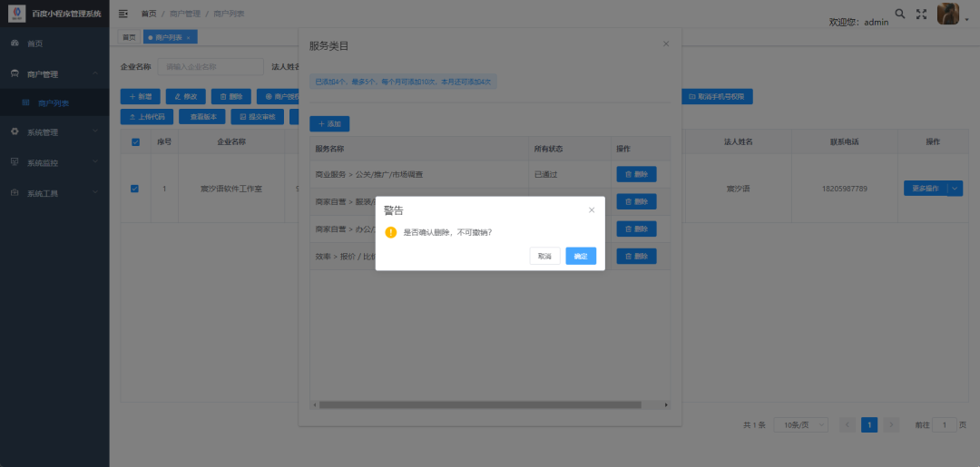Screen dimensions: 980x467
Task: Click the yellow warning exclamation icon
Action: tap(390, 232)
